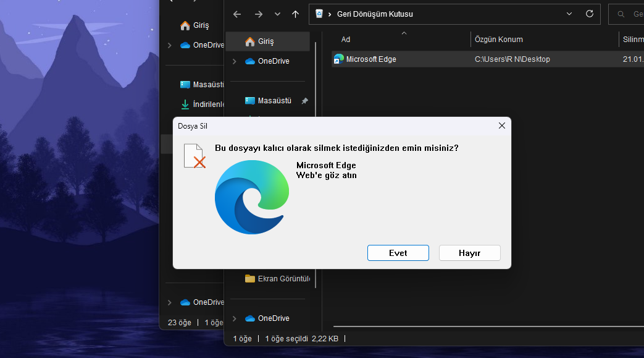Click the Giriş home icon in front sidebar
This screenshot has height=358, width=644.
coord(249,41)
